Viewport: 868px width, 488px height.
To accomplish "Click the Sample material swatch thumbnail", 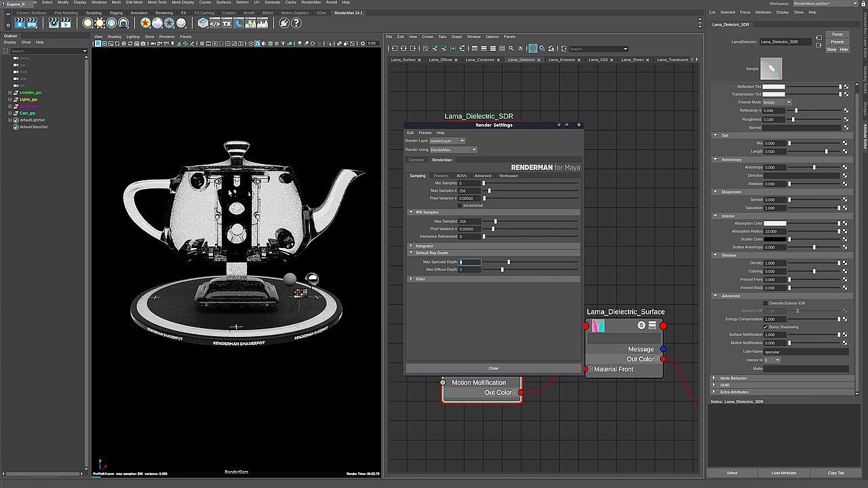I will point(771,68).
